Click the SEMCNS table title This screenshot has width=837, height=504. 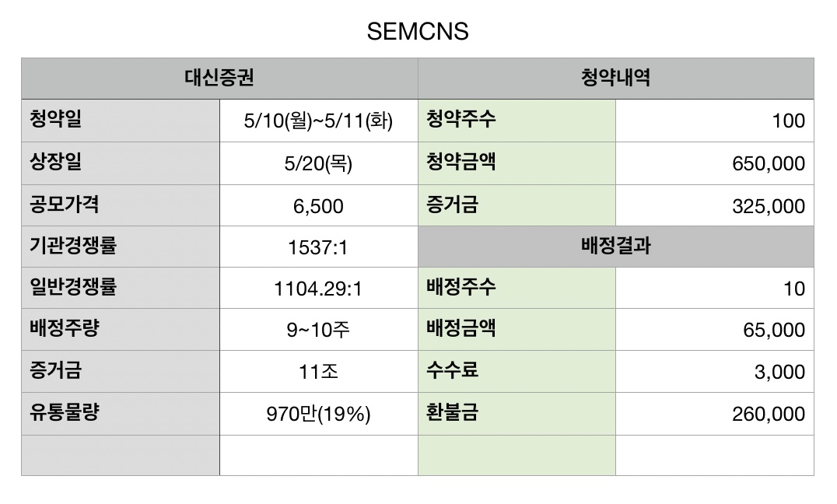click(418, 31)
